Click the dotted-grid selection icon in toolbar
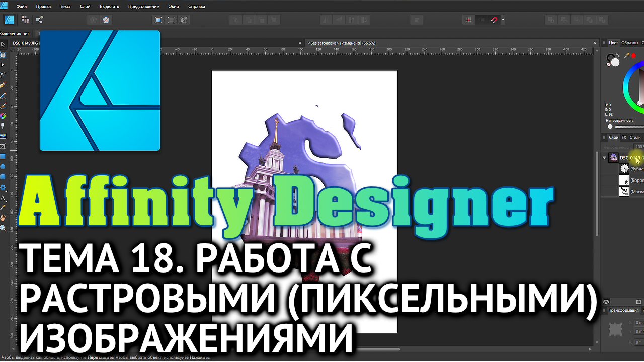The height and width of the screenshot is (362, 644). [158, 20]
